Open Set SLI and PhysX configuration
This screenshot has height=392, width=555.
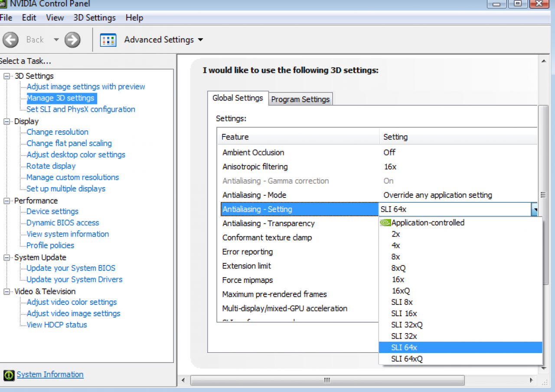click(x=81, y=110)
